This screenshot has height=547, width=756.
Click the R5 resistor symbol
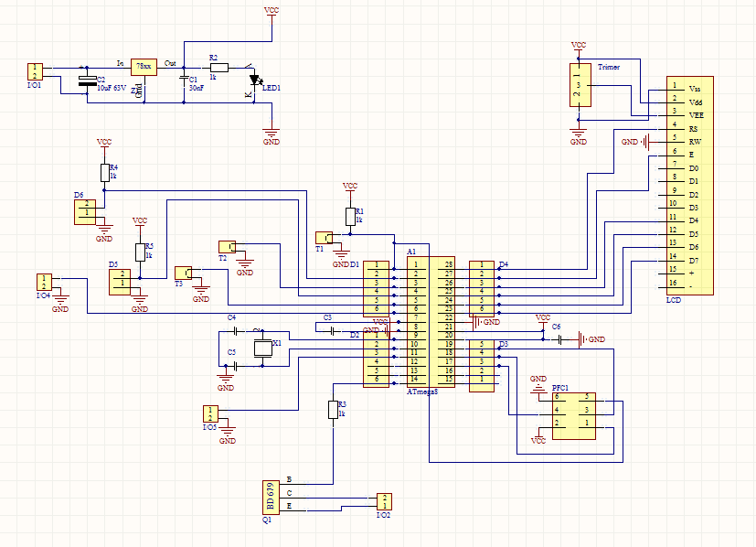tap(140, 252)
